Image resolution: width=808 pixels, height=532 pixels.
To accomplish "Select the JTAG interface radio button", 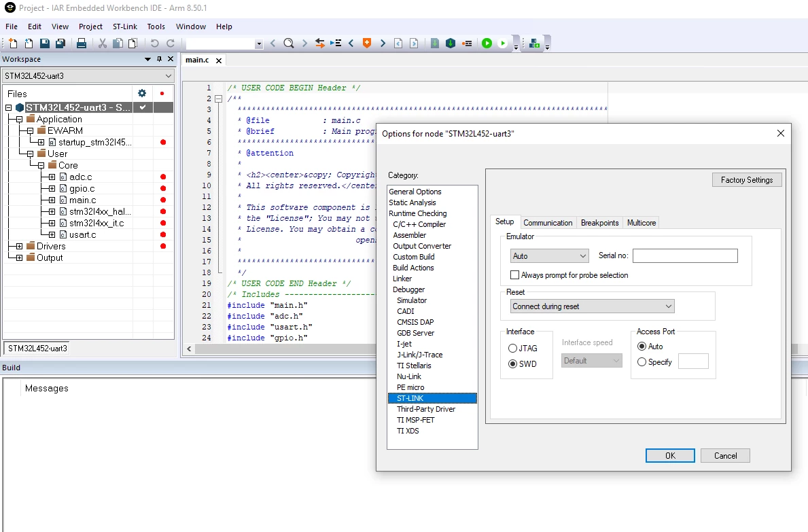I will 512,348.
